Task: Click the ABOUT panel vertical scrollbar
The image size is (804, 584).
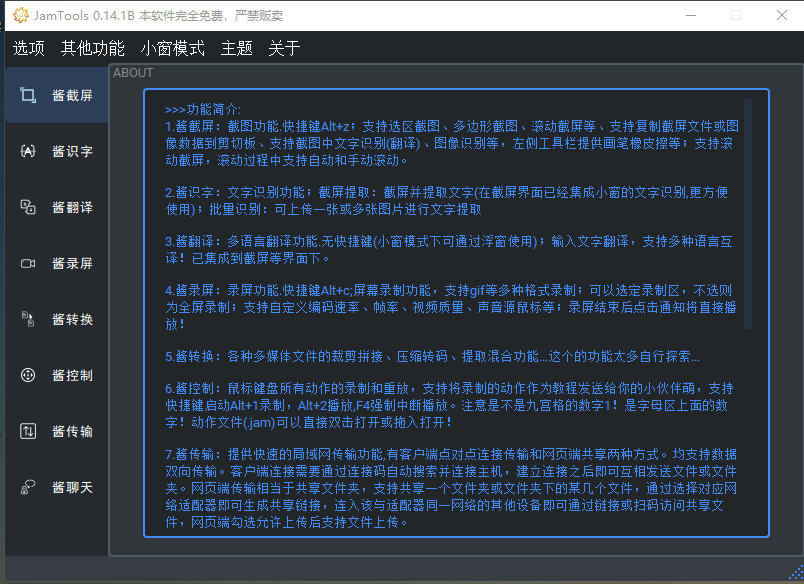Action: [x=748, y=213]
